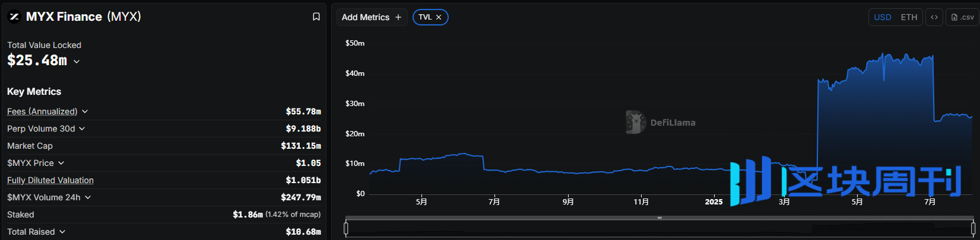
Task: Download chart data as .csv
Action: (962, 17)
